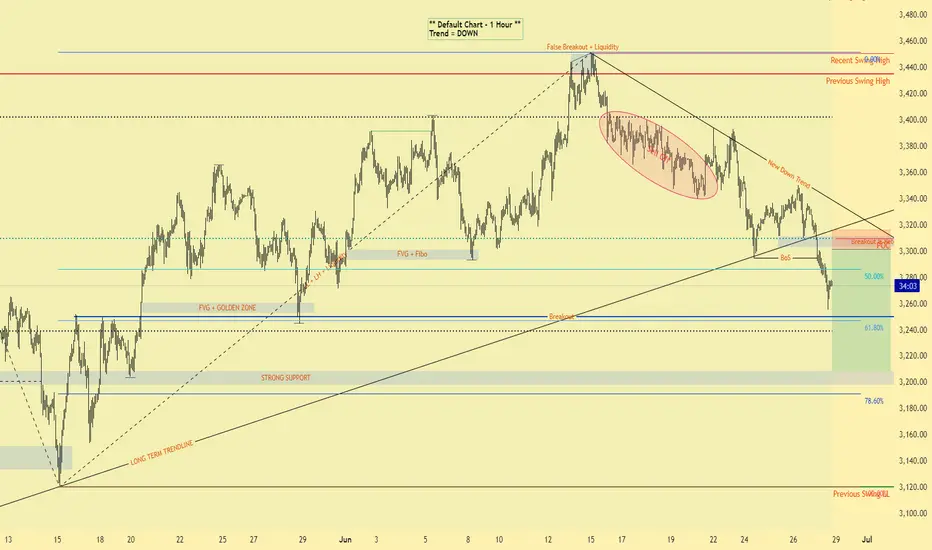Select date 8 on the time axis
The height and width of the screenshot is (550, 932).
468,540
